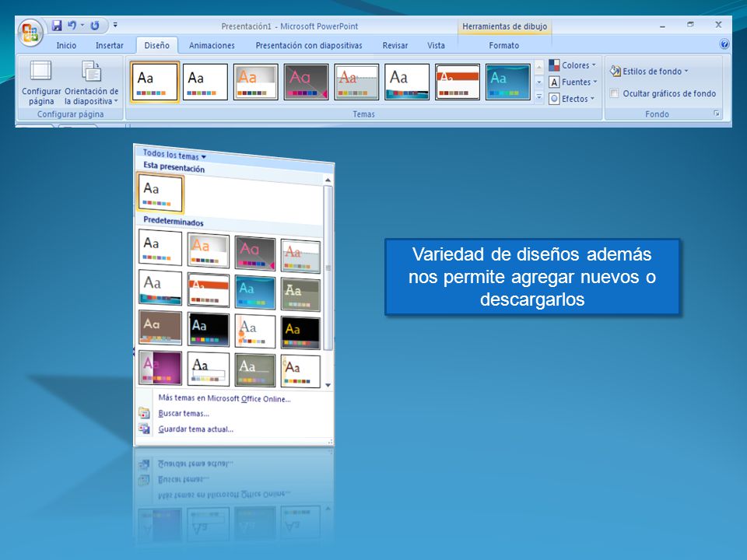The height and width of the screenshot is (560, 747).
Task: Click the Guardar tema actual icon
Action: click(x=144, y=429)
